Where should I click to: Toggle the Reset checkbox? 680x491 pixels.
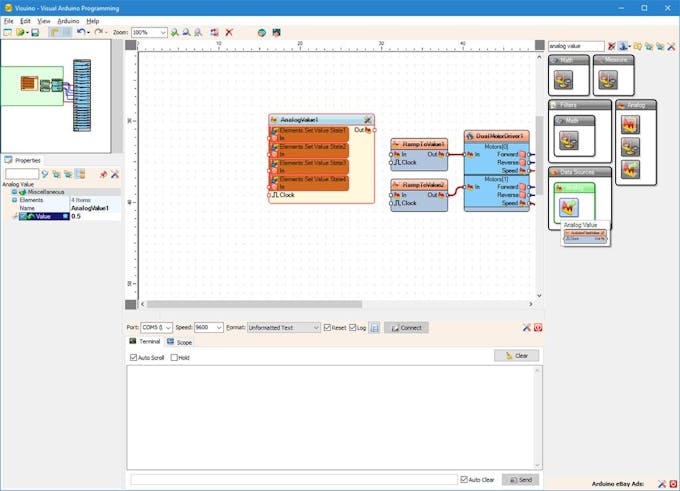click(327, 327)
